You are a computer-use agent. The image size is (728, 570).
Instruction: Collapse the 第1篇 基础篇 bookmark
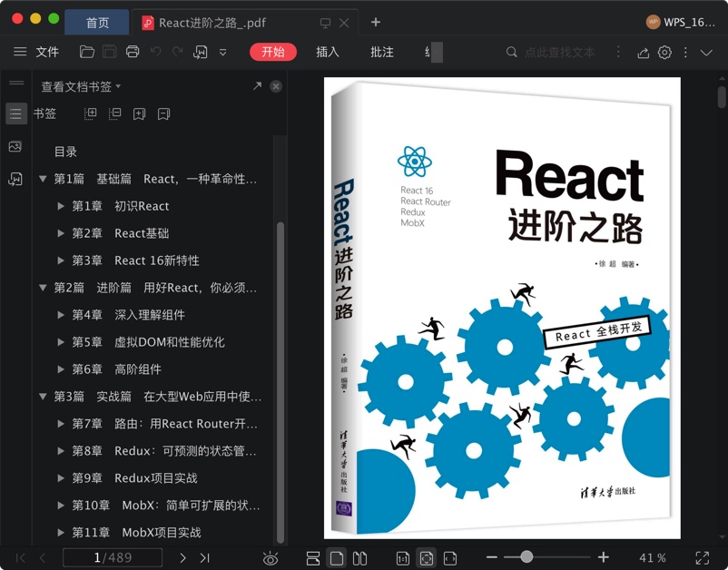point(43,178)
